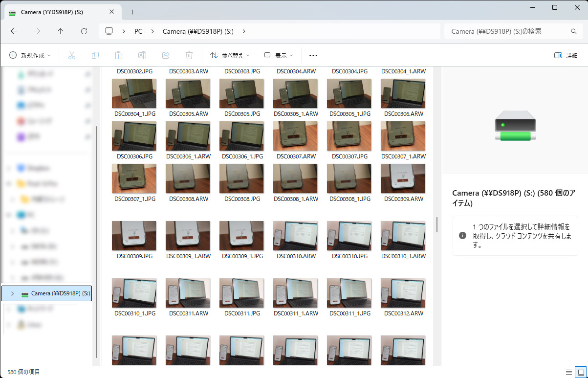The image size is (588, 378).
Task: Click Camera (¥¥DS918P) (S:) breadcrumb in address bar
Action: (x=198, y=31)
